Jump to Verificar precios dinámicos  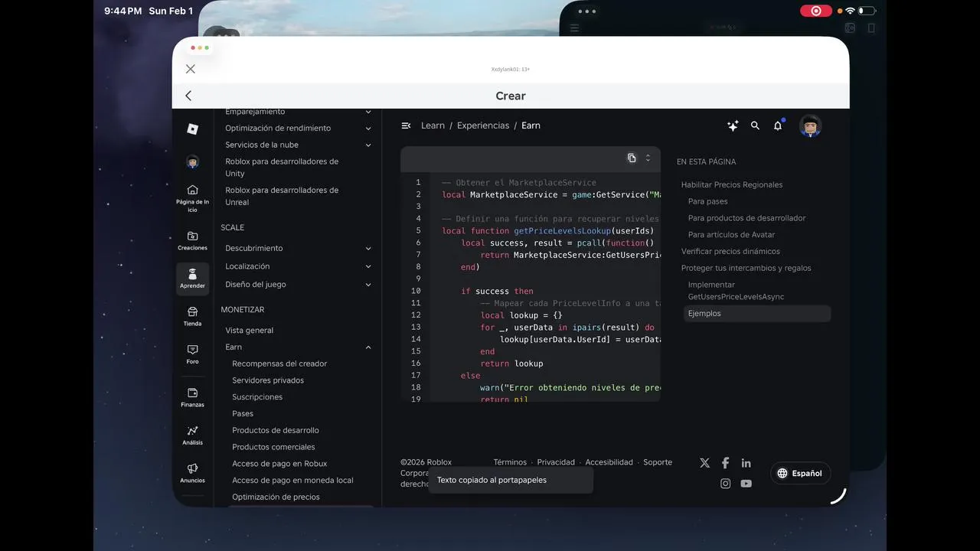click(x=730, y=252)
